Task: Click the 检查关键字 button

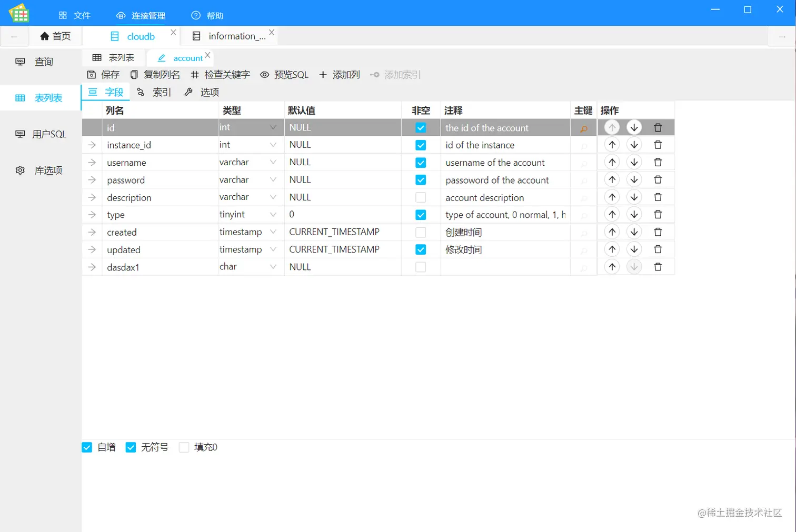Action: point(220,75)
